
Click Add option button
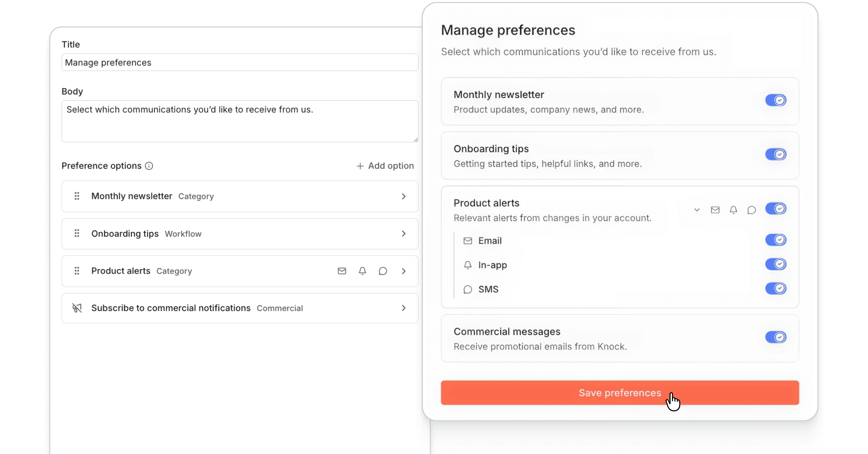click(385, 166)
